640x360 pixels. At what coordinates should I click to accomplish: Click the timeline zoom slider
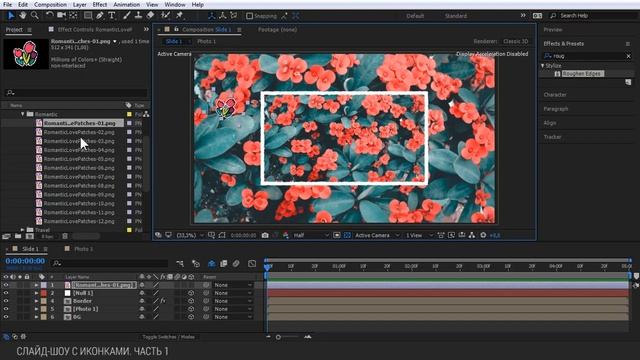(279, 337)
